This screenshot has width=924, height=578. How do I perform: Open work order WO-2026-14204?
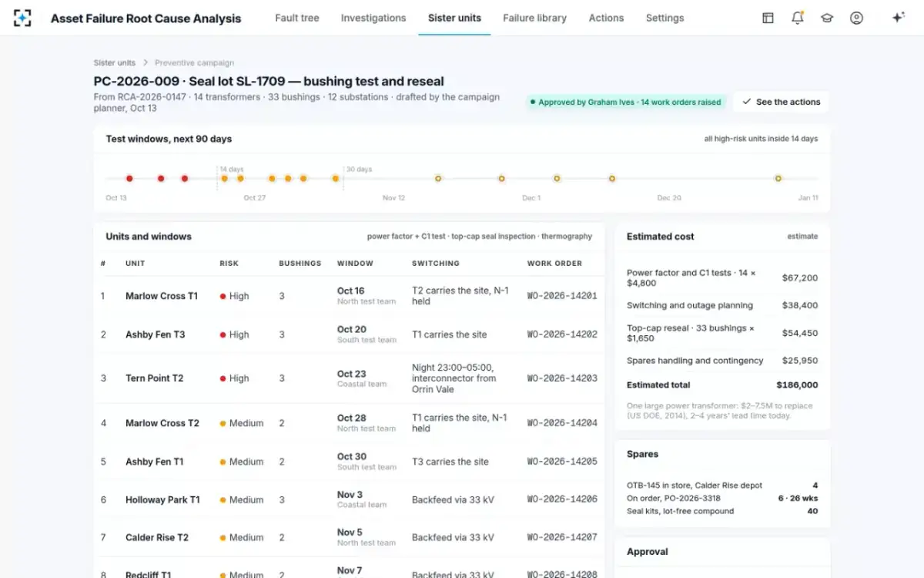click(x=562, y=423)
